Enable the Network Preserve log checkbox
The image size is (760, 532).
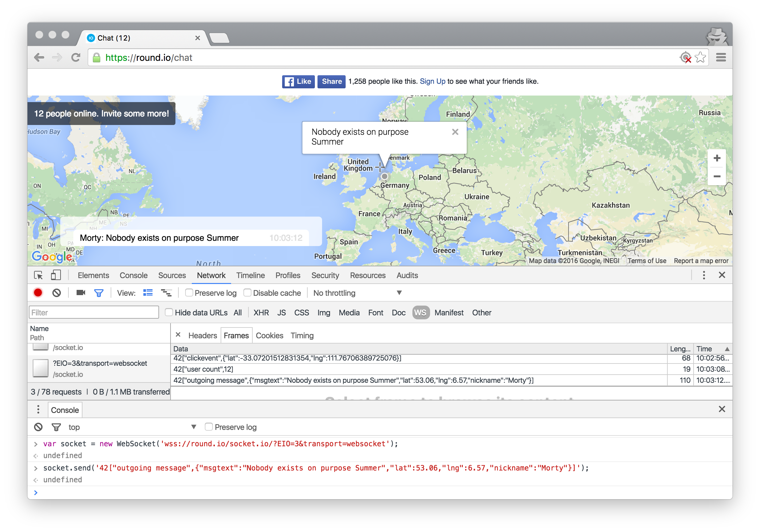tap(189, 293)
